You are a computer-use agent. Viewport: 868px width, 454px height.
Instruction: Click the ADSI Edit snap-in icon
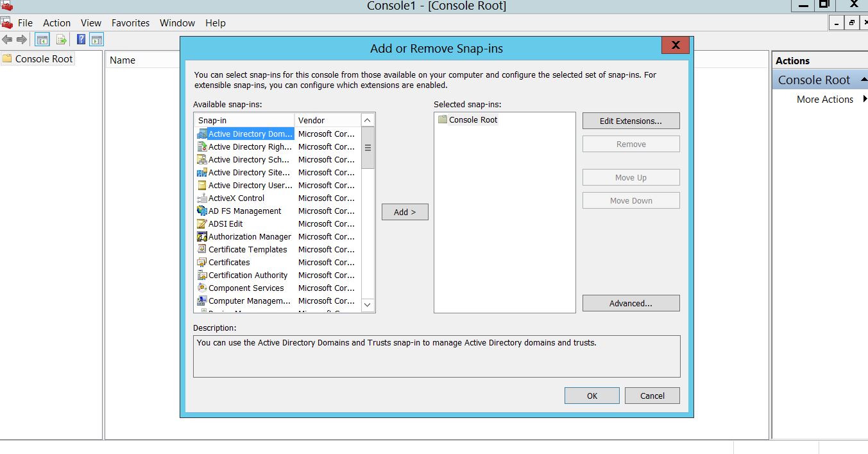(x=202, y=223)
